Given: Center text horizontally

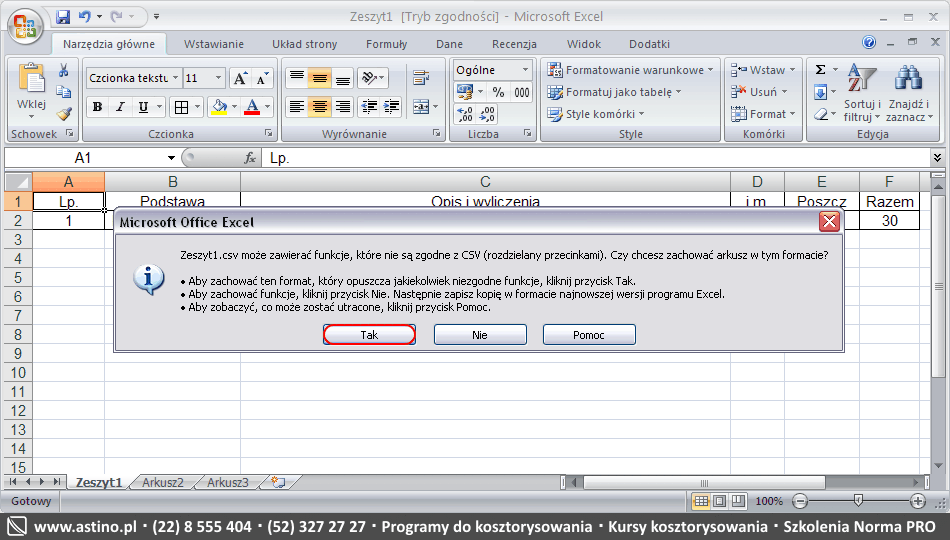Looking at the screenshot, I should tap(319, 107).
